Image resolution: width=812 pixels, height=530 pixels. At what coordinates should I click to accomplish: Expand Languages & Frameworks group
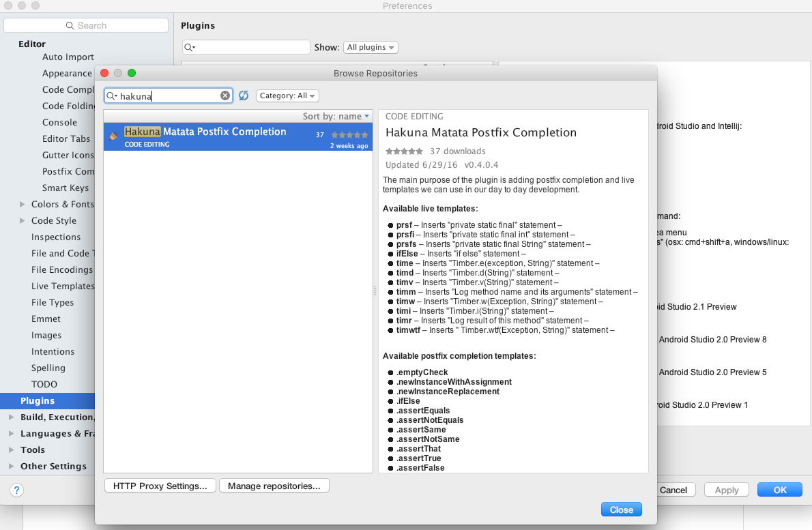12,434
